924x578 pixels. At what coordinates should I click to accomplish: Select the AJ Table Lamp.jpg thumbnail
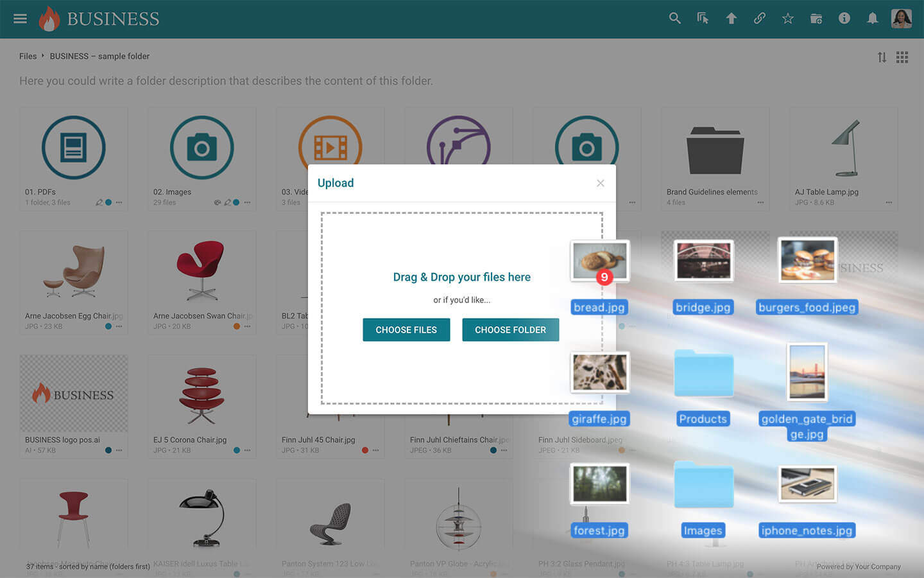tap(844, 148)
